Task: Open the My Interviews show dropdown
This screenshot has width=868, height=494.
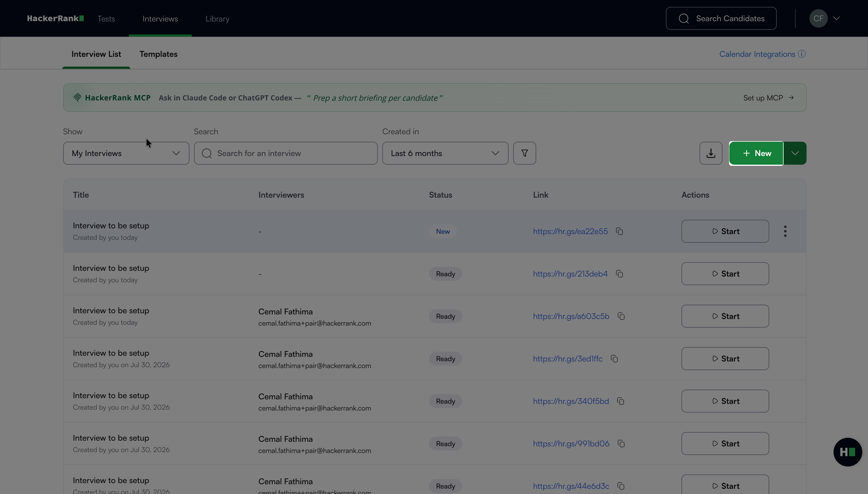Action: 126,153
